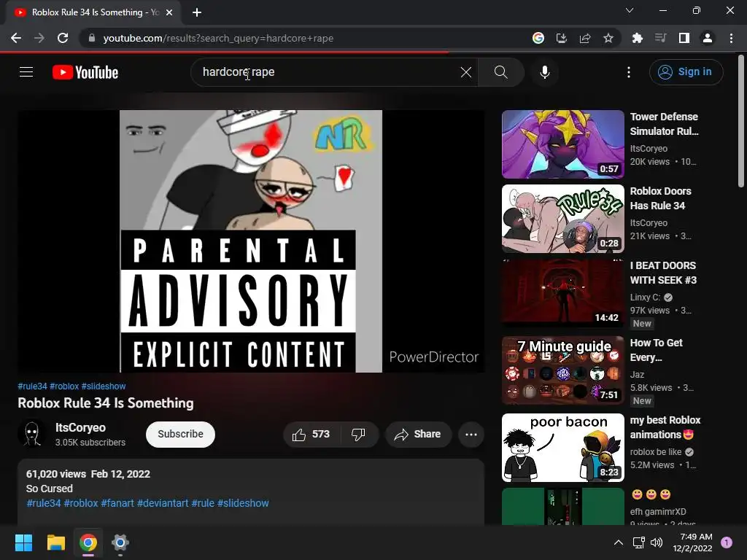The image size is (747, 560).
Task: Click #deviantart hashtag in the description
Action: click(163, 503)
